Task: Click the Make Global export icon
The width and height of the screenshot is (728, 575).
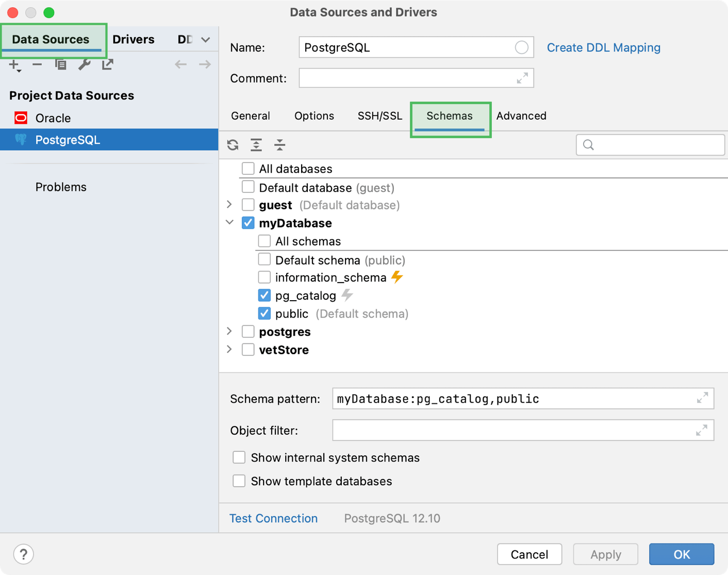Action: click(x=107, y=65)
